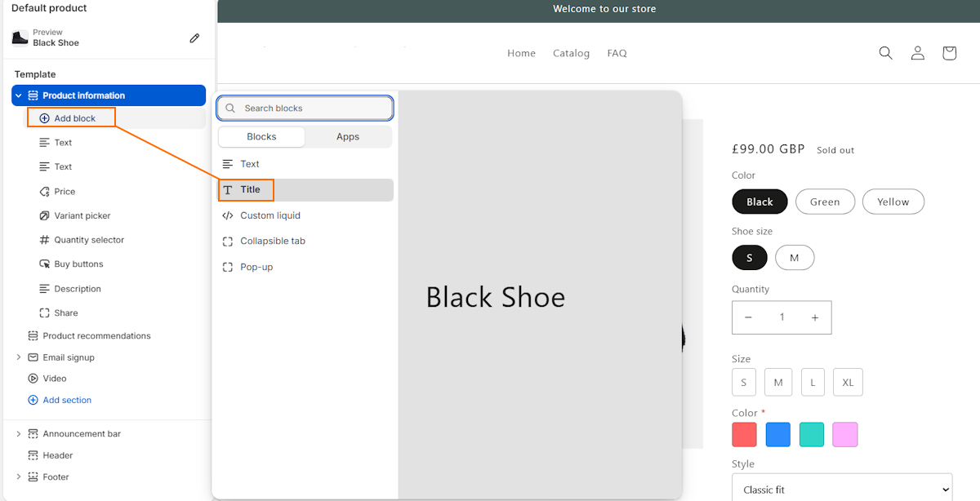Expand the Announcement bar section

tap(19, 434)
